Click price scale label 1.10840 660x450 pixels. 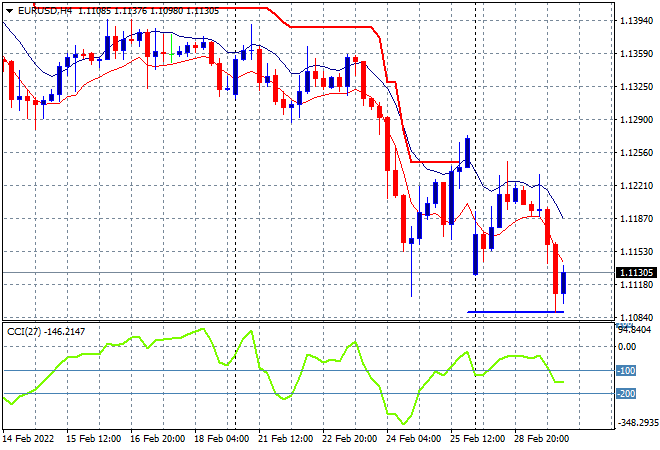click(x=636, y=318)
